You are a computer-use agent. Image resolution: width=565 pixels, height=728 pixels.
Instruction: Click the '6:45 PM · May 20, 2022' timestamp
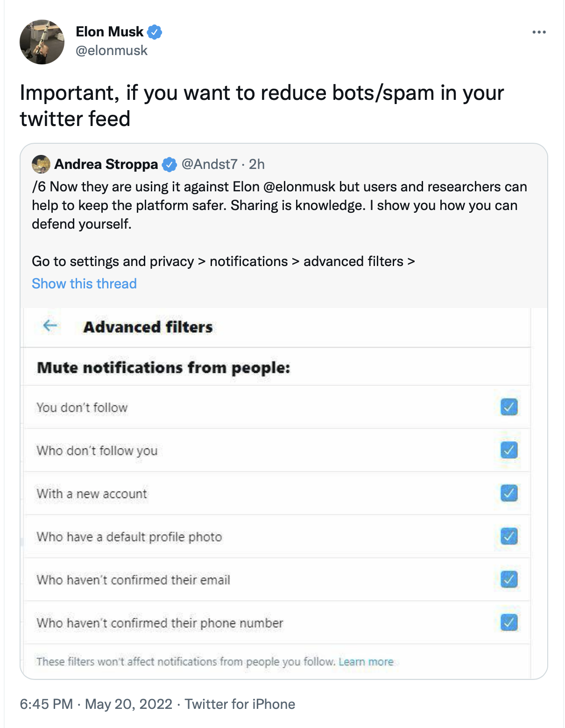(96, 704)
